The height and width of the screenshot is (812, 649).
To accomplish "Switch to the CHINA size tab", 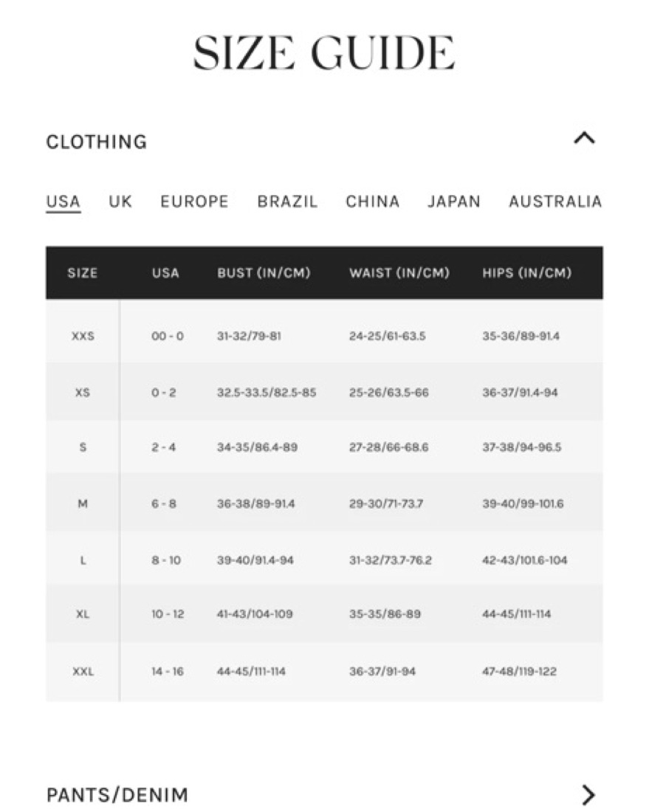I will tap(372, 202).
